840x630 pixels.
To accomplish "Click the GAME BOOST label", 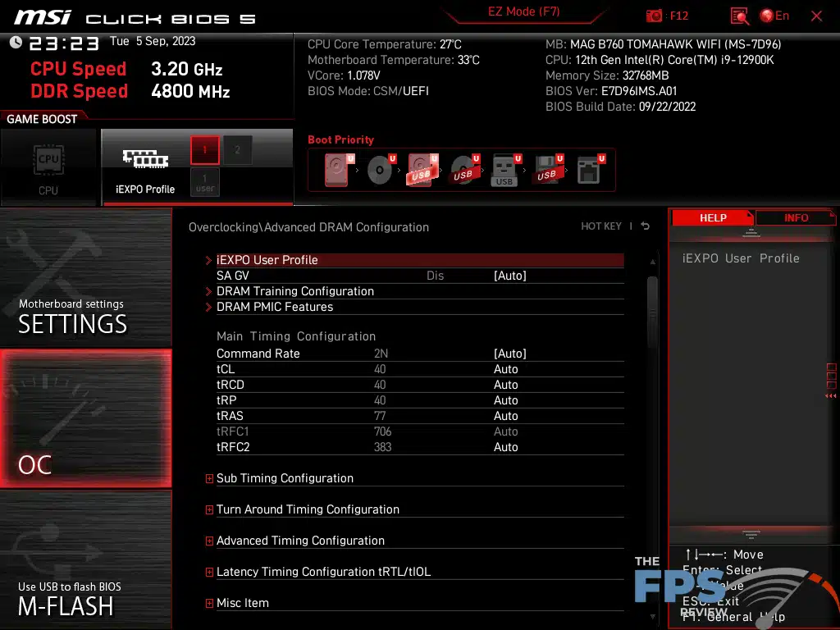I will coord(42,119).
